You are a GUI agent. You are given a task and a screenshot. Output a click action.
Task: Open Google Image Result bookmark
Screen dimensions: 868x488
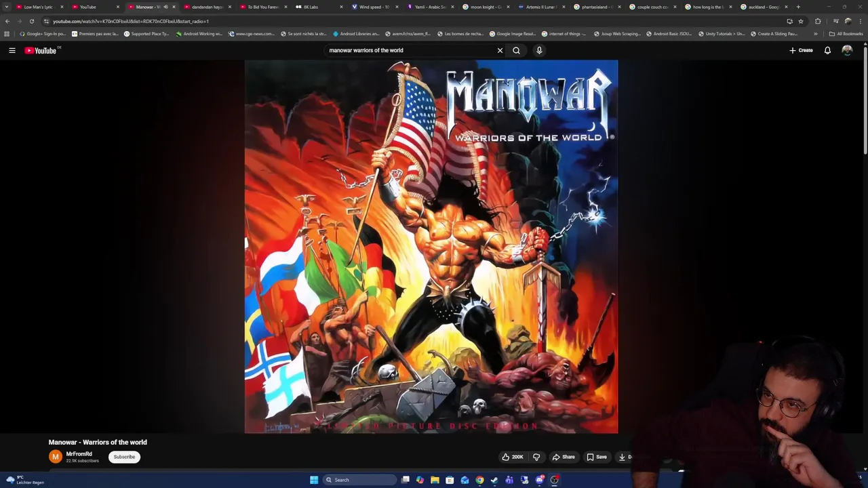[513, 33]
